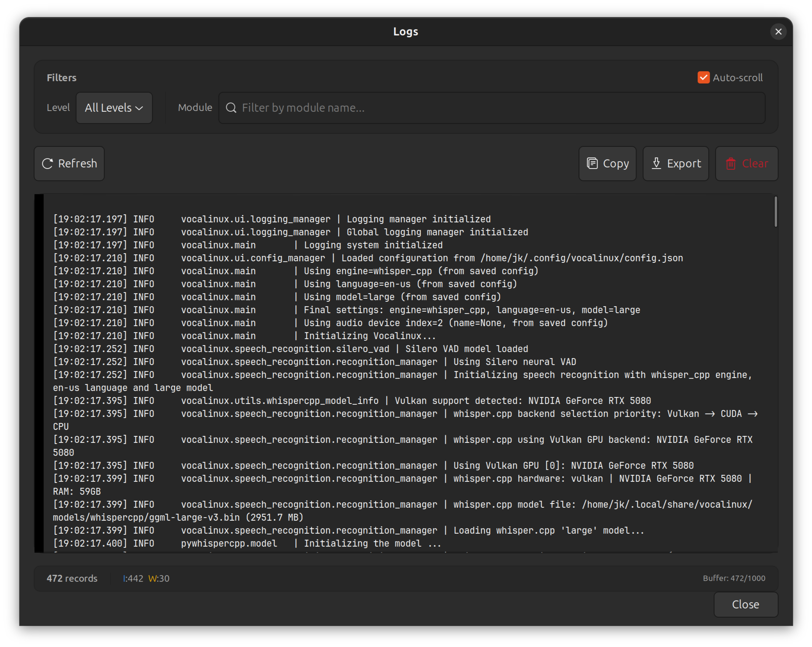Screen dimensions: 812x647
Task: Click the 'Logging manager initialized' log line
Action: pos(272,219)
